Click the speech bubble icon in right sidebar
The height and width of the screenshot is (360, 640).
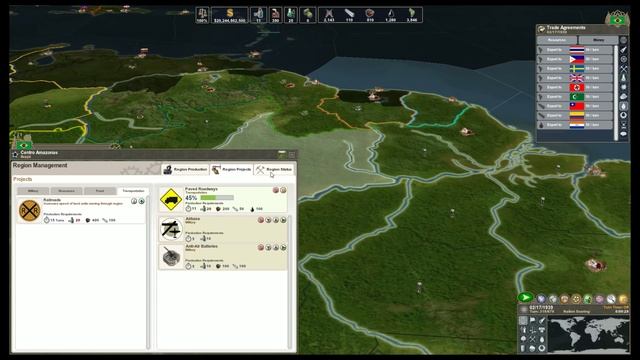click(624, 134)
